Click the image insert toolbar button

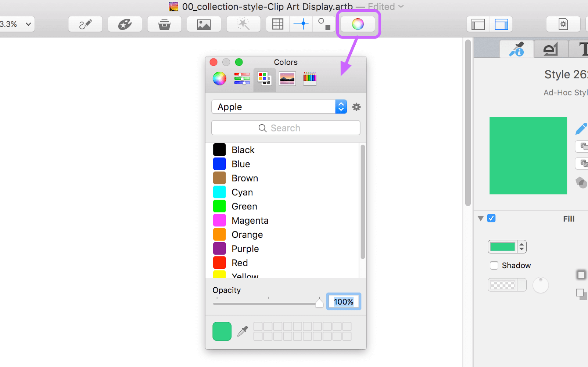click(x=204, y=24)
